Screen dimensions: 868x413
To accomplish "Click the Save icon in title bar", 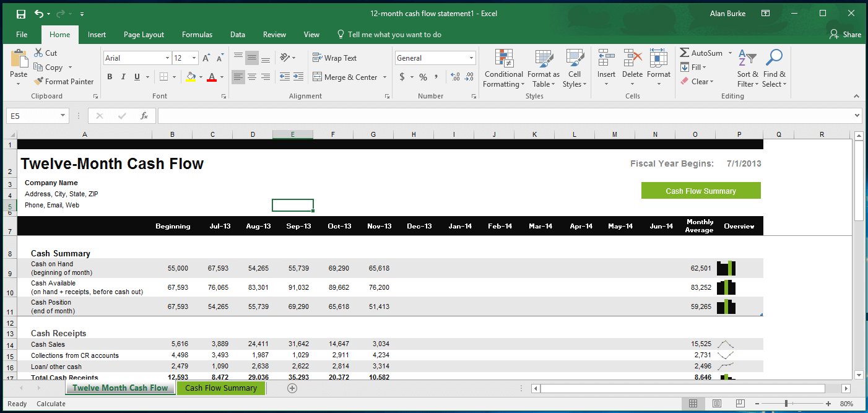I will pos(21,14).
